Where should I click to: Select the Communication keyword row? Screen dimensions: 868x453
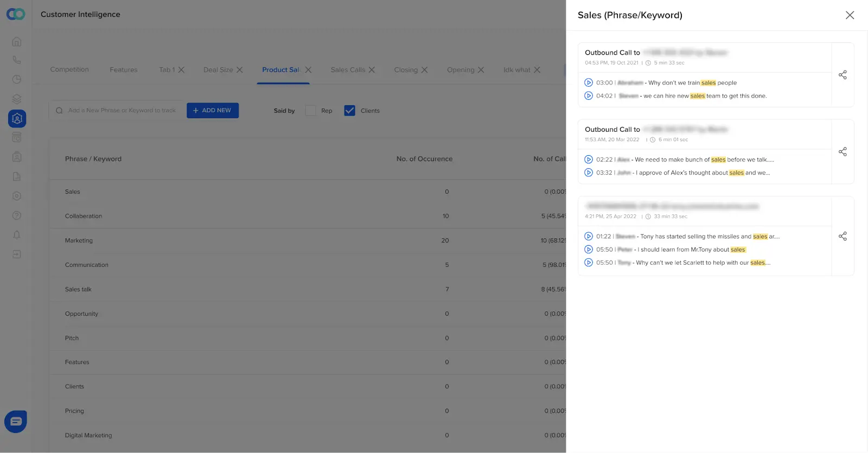pyautogui.click(x=308, y=265)
